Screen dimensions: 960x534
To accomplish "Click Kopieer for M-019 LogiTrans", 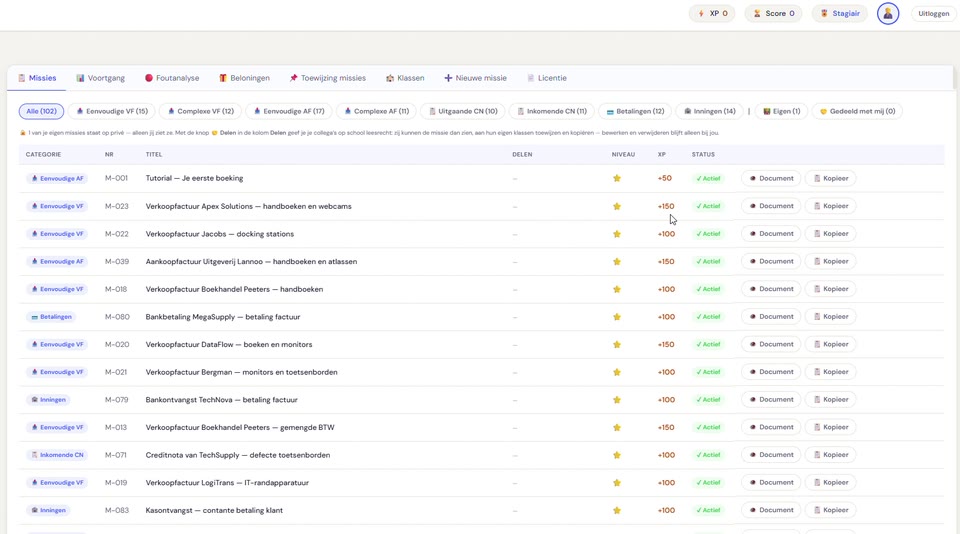I will [x=830, y=482].
